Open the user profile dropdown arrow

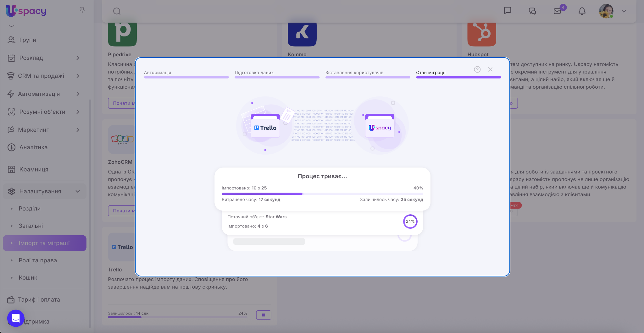624,11
